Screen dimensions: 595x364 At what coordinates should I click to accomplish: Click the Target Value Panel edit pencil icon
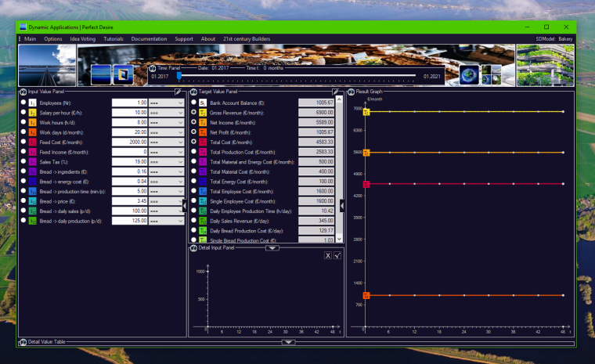click(336, 92)
